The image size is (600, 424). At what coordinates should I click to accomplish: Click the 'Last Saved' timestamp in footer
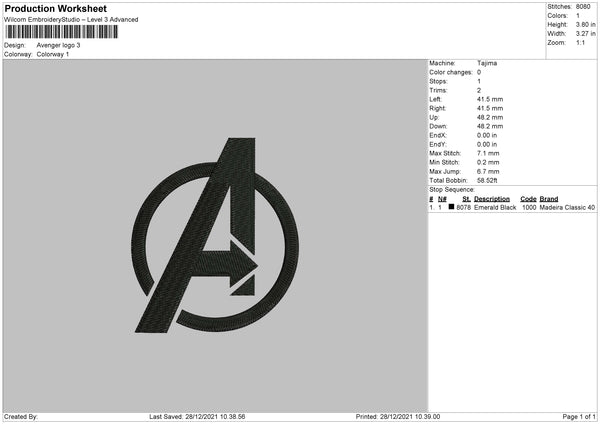(197, 417)
